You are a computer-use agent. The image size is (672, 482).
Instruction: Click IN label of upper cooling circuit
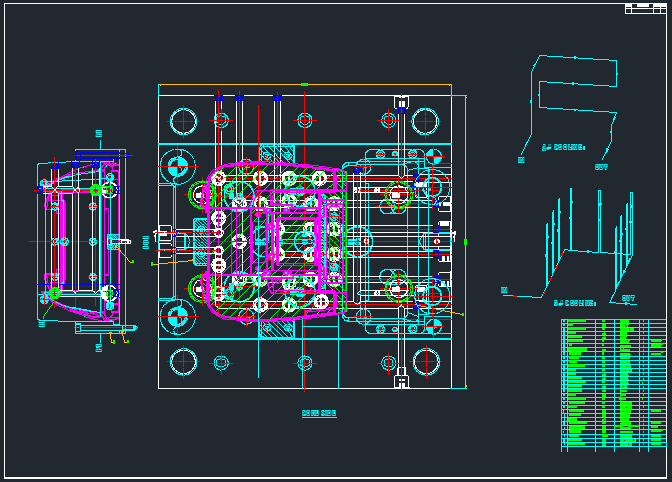(521, 160)
